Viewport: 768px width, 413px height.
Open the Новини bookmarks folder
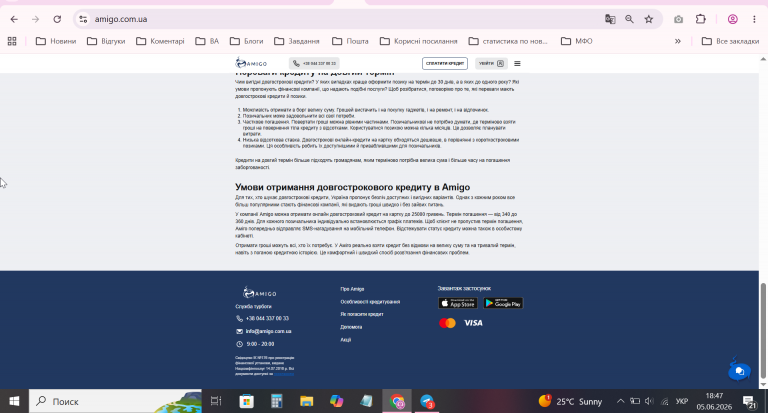tap(56, 41)
